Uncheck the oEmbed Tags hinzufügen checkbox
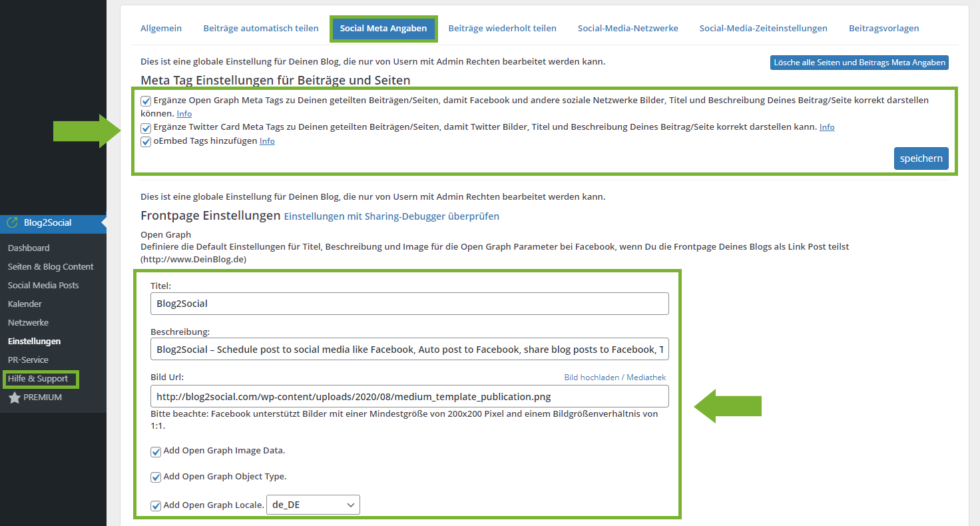This screenshot has width=980, height=526. point(146,142)
